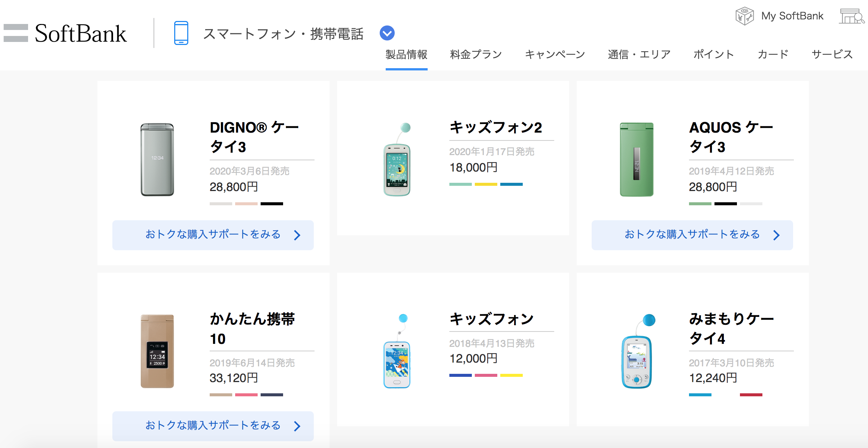Select pink color swatch for キッズフォン
This screenshot has width=868, height=448.
(486, 375)
